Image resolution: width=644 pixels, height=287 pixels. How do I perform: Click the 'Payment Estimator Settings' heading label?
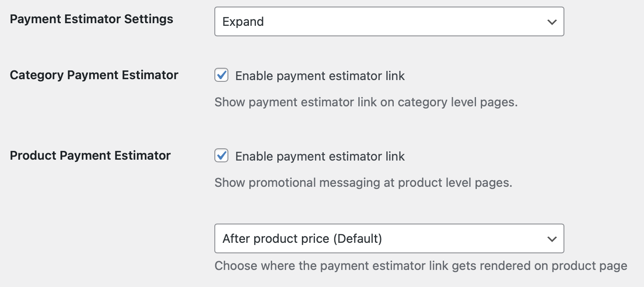[x=91, y=19]
